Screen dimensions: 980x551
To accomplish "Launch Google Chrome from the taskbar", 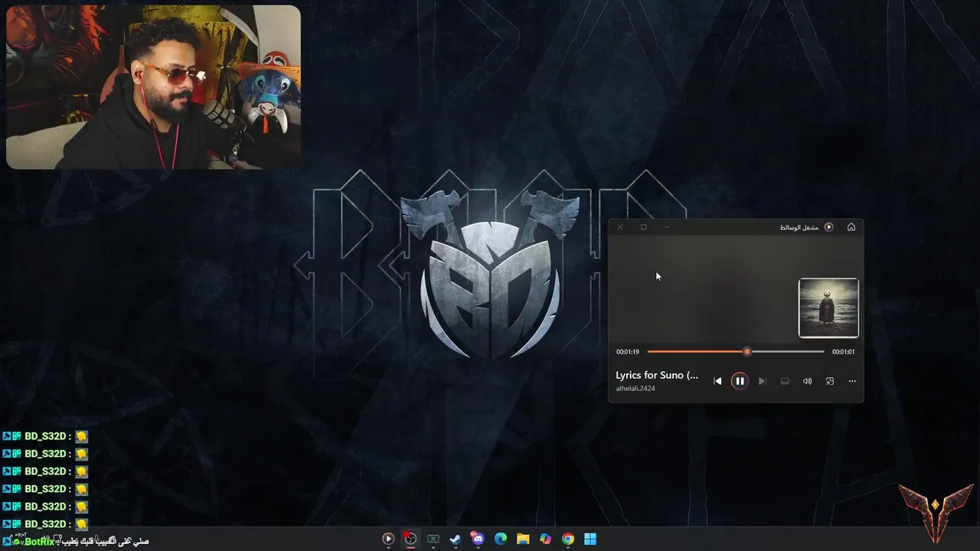I will click(567, 539).
